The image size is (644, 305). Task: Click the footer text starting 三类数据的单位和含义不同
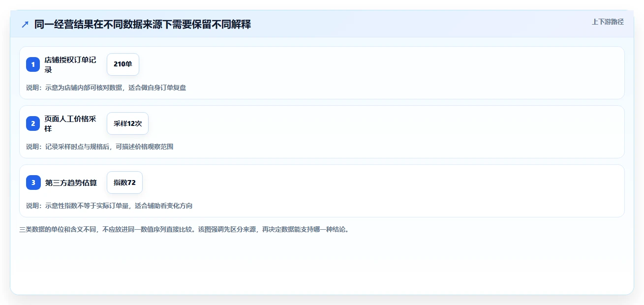coord(184,229)
